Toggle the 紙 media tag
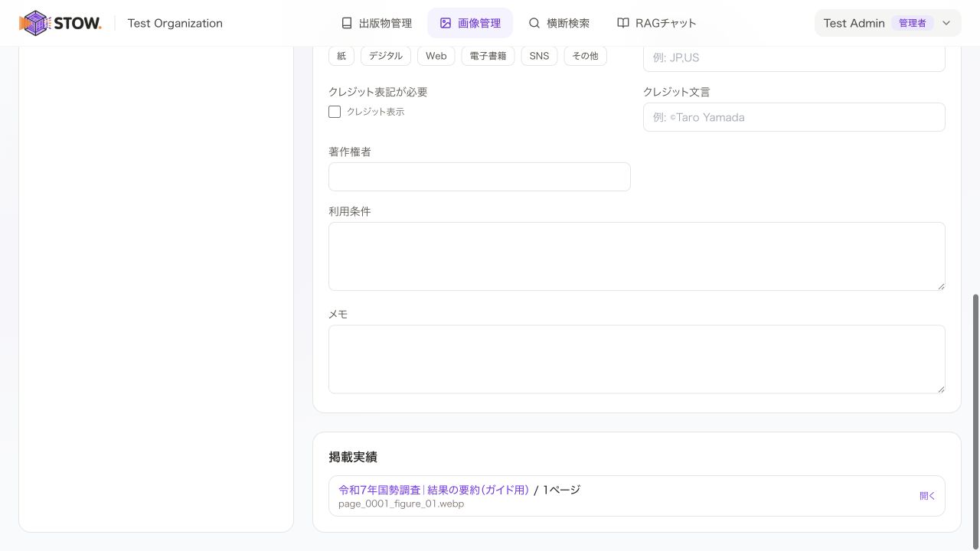Viewport: 980px width, 551px height. (x=341, y=56)
